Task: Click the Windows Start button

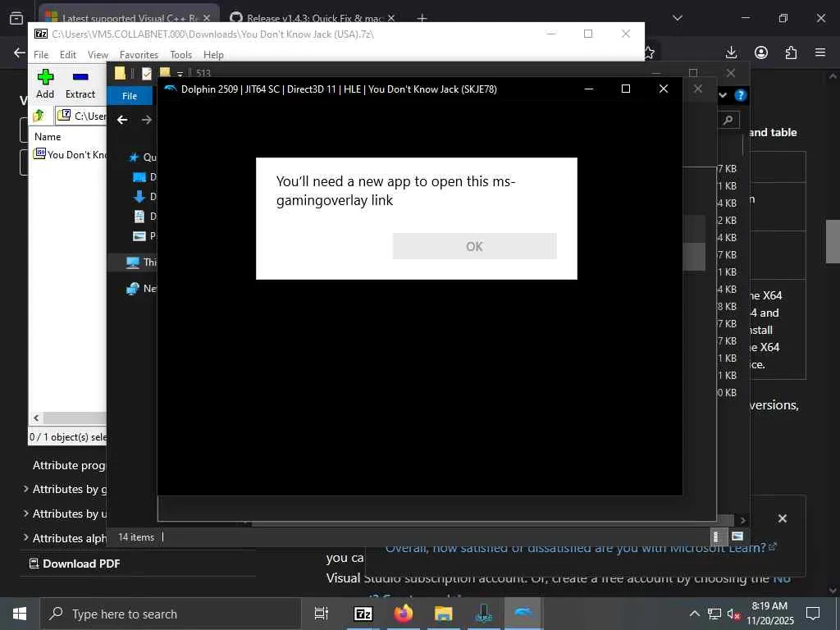Action: click(20, 614)
